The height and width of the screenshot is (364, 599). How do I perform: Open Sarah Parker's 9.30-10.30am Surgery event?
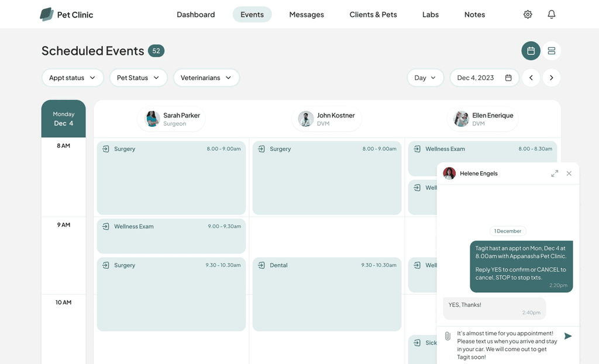coord(171,294)
